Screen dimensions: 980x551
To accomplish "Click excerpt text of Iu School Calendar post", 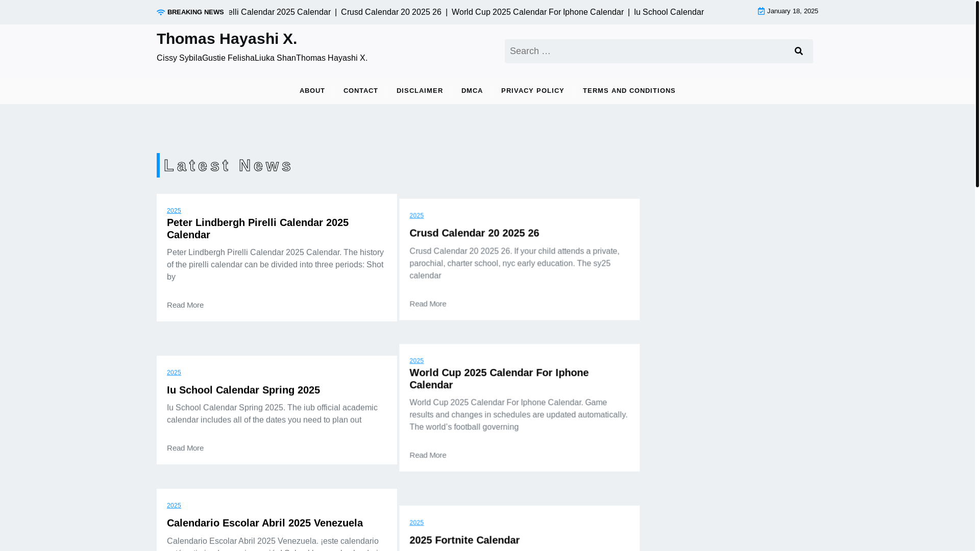I will point(272,414).
